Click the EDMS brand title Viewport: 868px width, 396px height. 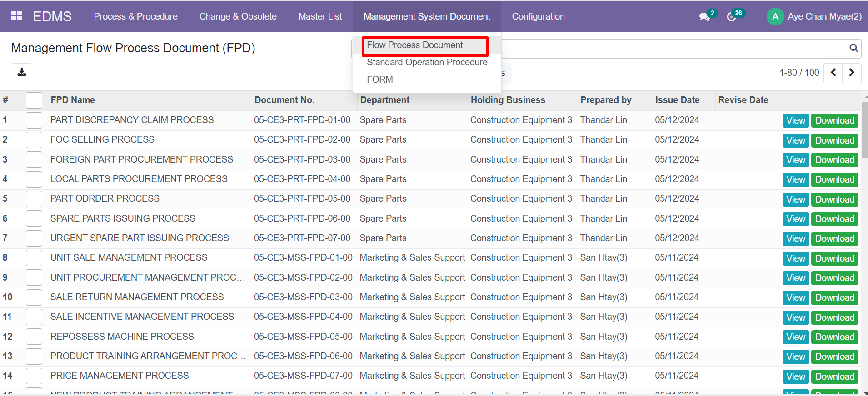coord(52,16)
